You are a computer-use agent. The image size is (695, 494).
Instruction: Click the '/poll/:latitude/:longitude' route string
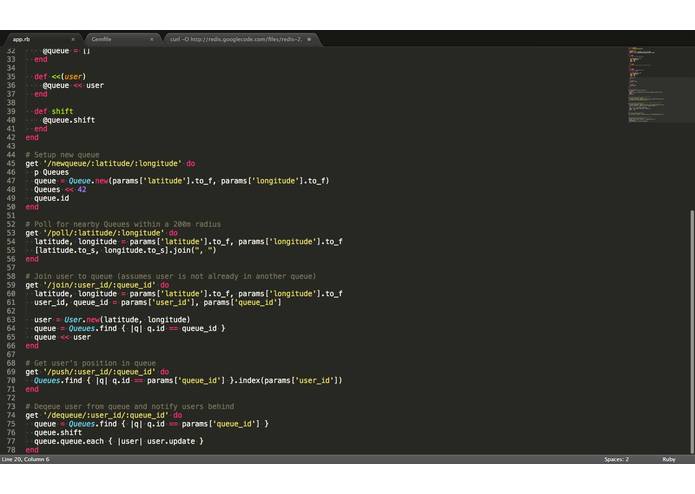(104, 233)
